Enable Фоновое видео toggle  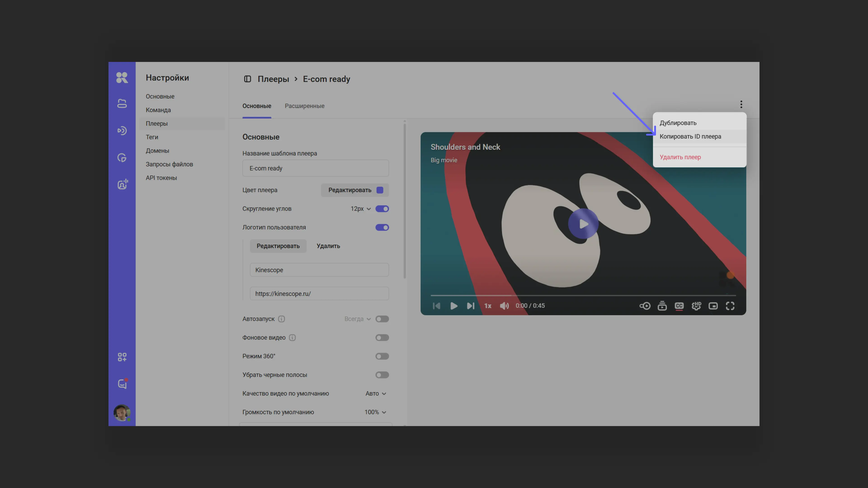pyautogui.click(x=382, y=338)
